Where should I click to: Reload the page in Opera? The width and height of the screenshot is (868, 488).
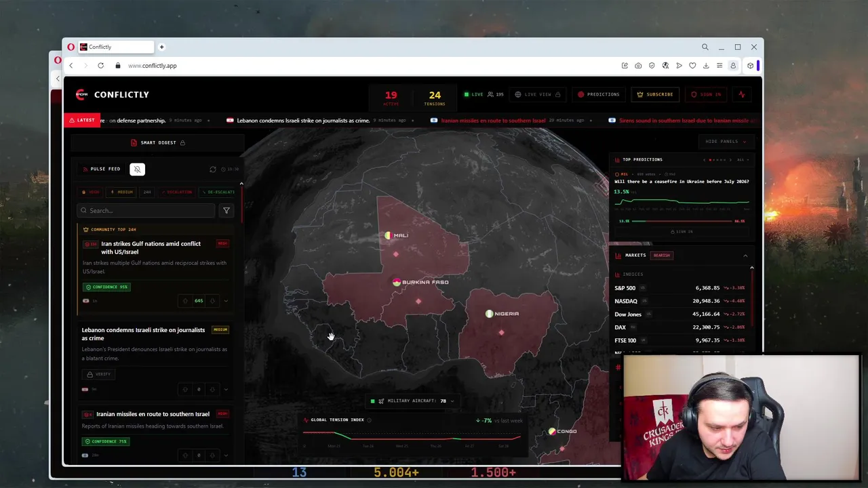coord(100,66)
